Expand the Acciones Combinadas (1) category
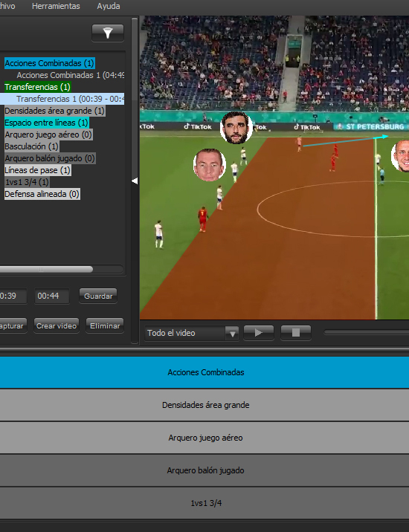This screenshot has height=532, width=409. tap(50, 63)
